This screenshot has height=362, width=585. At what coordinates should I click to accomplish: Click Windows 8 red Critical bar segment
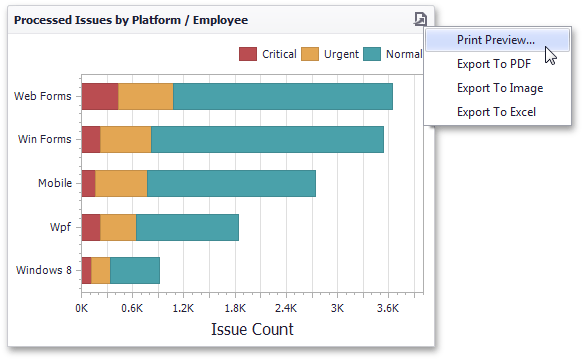pyautogui.click(x=87, y=271)
